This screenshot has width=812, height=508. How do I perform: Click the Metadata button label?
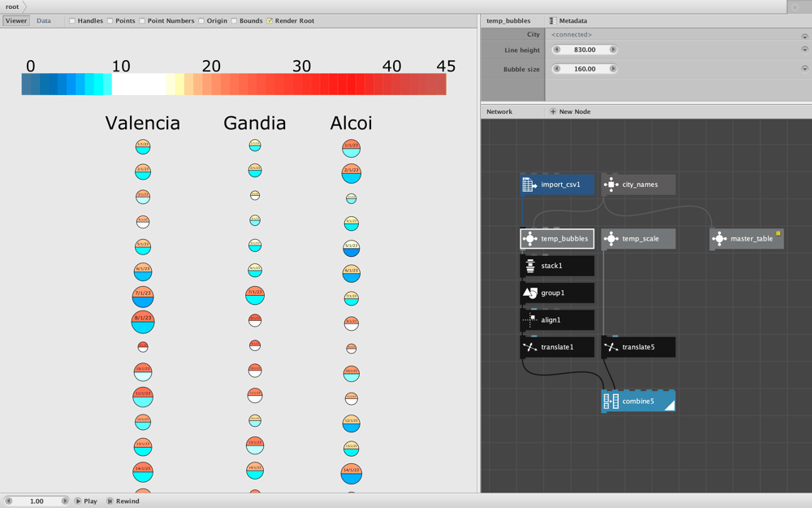point(572,21)
